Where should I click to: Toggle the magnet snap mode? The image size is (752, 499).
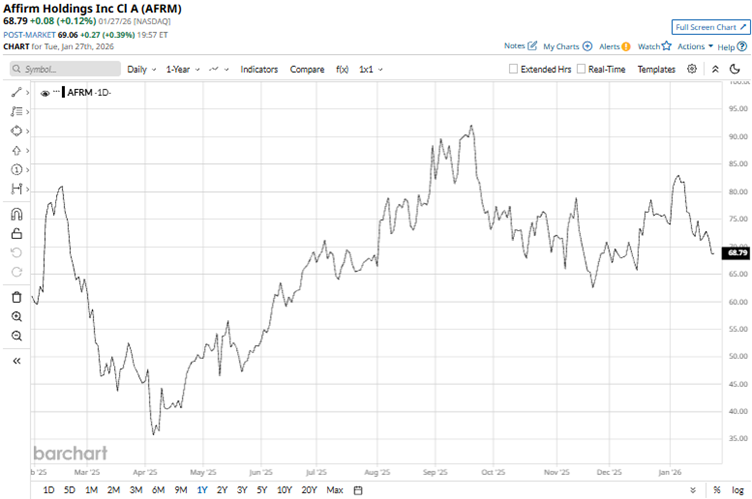tap(16, 214)
